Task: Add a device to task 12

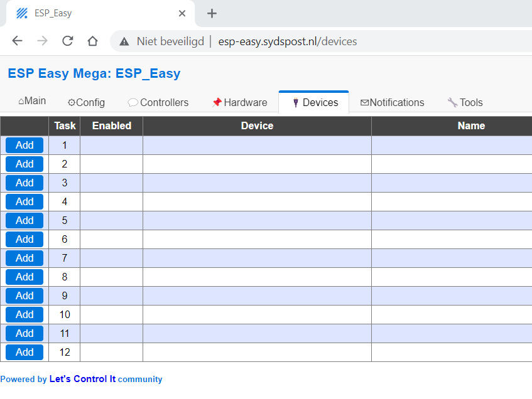Action: pos(24,352)
